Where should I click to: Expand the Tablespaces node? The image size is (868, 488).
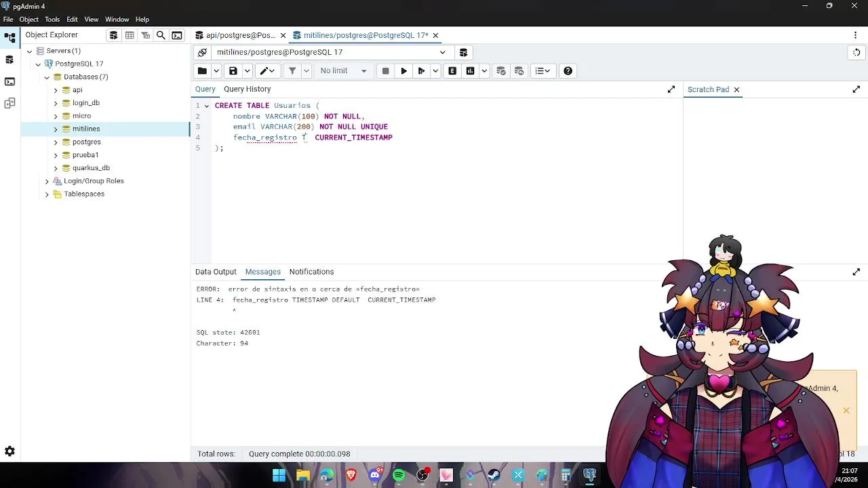(47, 194)
